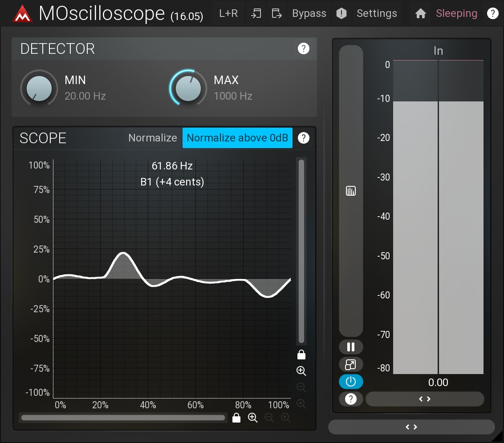Toggle the vertical zoom lock icon
The height and width of the screenshot is (443, 504).
point(301,354)
